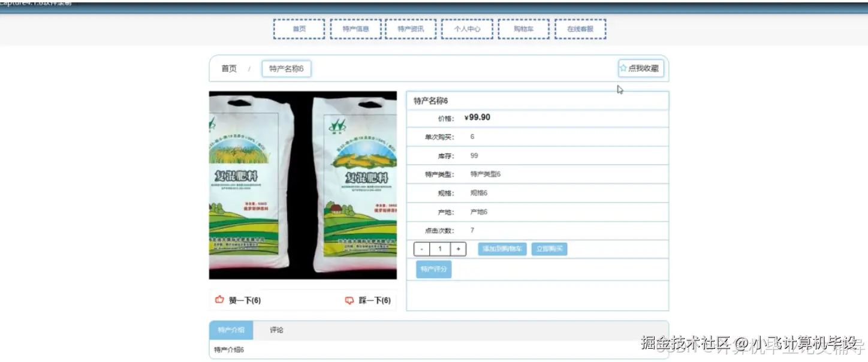Screen dimensions: 868x362
Task: Open the 特产资讯 navigation item
Action: click(411, 29)
